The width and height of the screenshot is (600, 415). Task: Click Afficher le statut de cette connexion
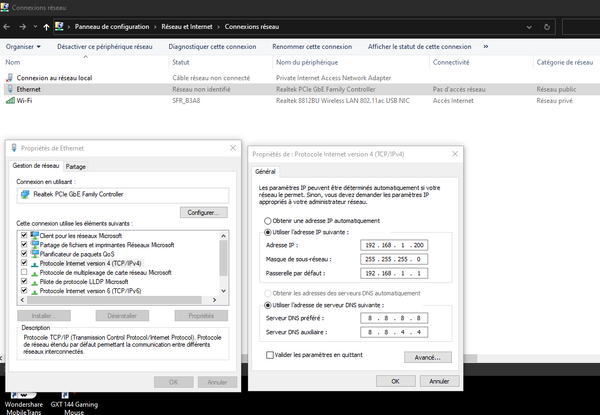click(x=419, y=47)
